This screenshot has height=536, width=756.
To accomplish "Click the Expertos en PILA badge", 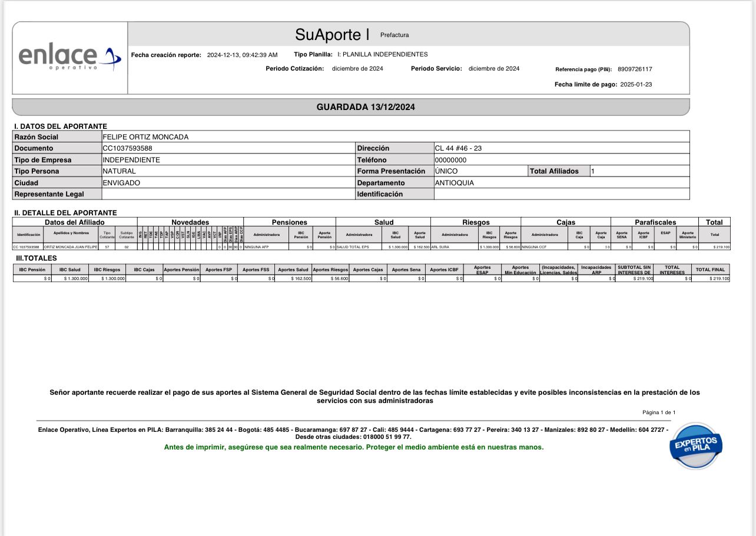I will coord(696,445).
